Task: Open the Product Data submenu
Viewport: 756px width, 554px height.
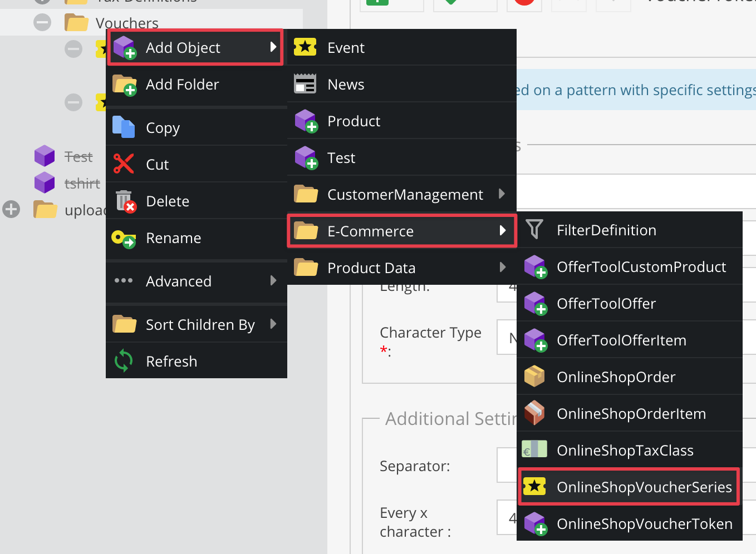Action: (x=502, y=268)
